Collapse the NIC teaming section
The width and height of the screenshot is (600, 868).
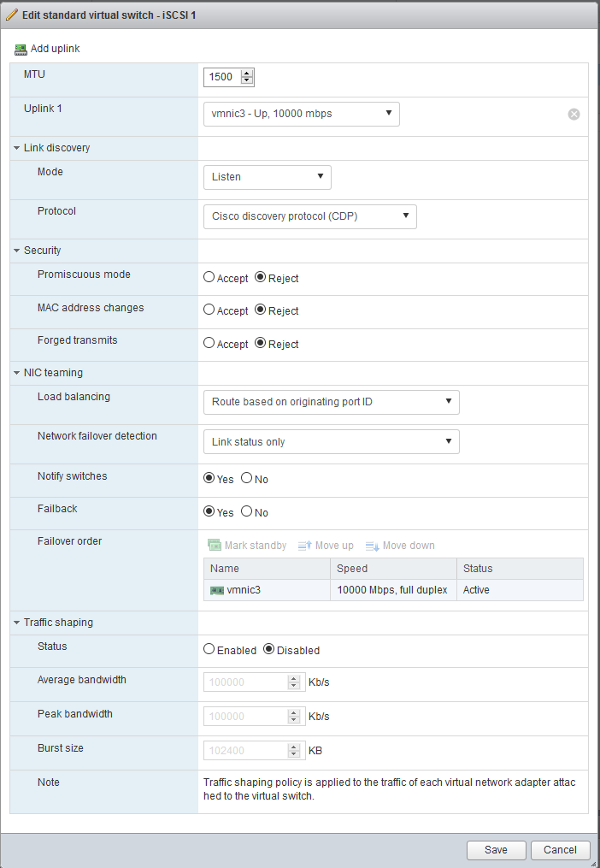16,373
